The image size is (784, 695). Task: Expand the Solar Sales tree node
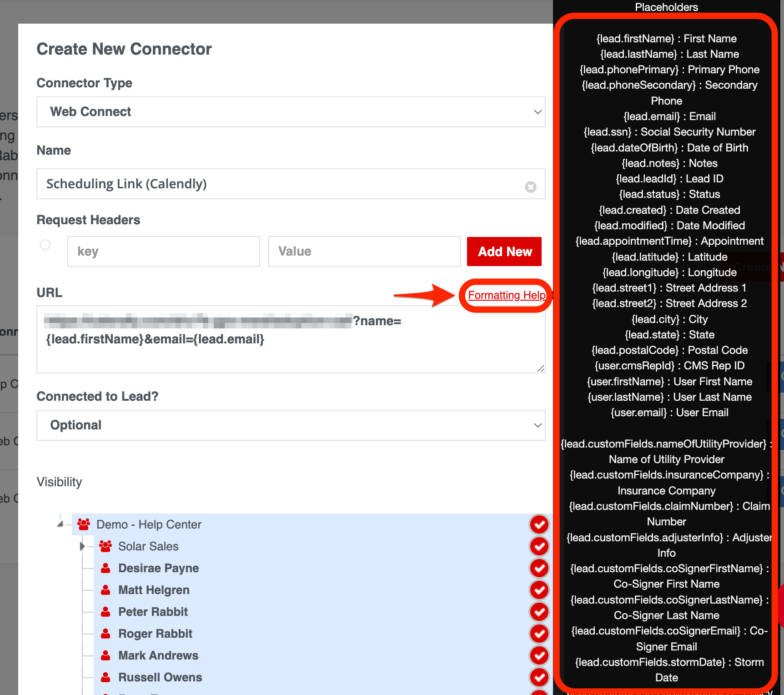[82, 546]
